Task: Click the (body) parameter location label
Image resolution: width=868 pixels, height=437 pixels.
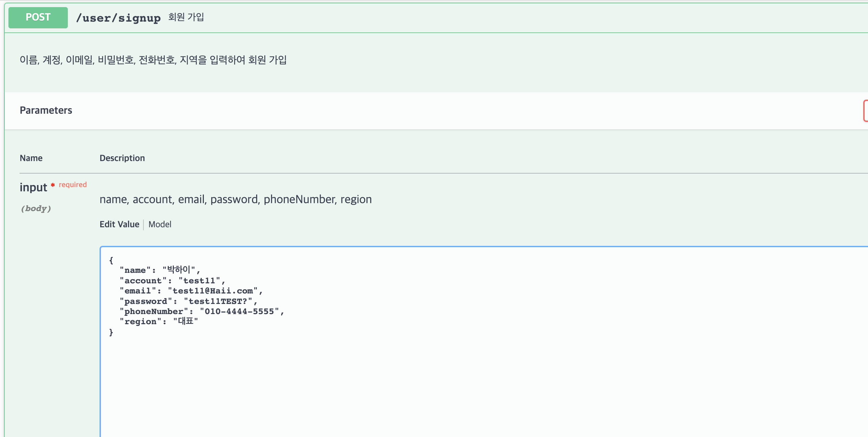Action: coord(36,208)
